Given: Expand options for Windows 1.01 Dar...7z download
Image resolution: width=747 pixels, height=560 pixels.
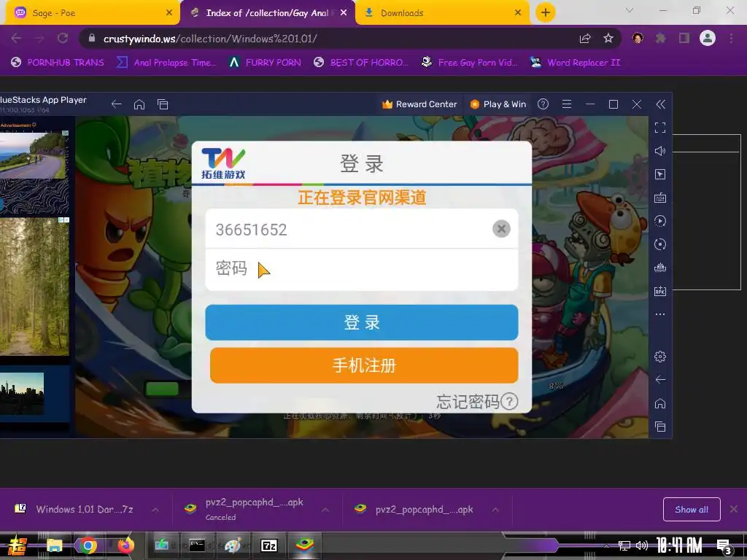Looking at the screenshot, I should tap(155, 510).
